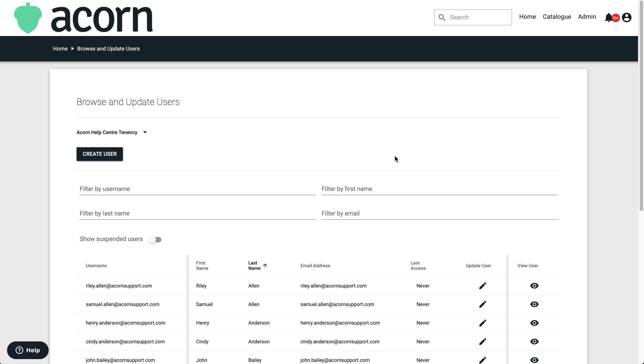This screenshot has height=364, width=644.
Task: View user cindy.anderson via eye icon
Action: 534,341
